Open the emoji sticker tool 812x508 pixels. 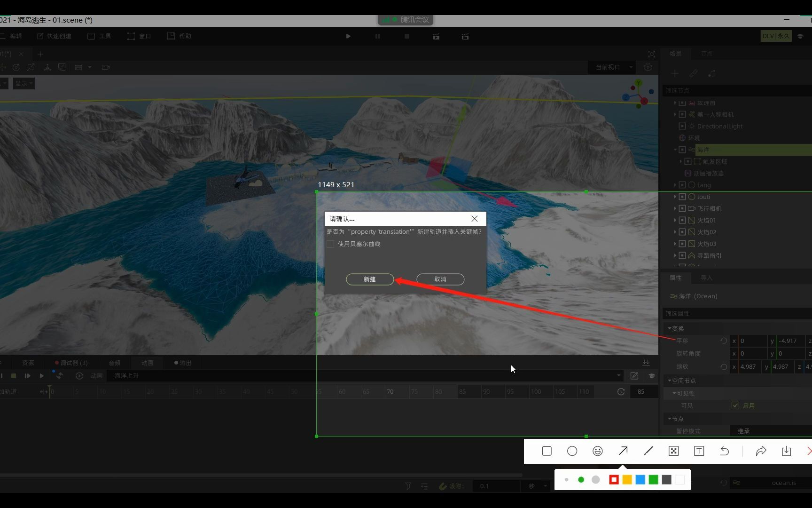click(x=597, y=451)
